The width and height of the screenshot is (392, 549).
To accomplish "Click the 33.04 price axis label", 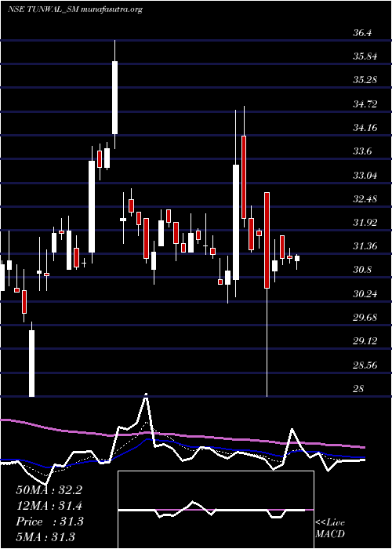I will (365, 175).
